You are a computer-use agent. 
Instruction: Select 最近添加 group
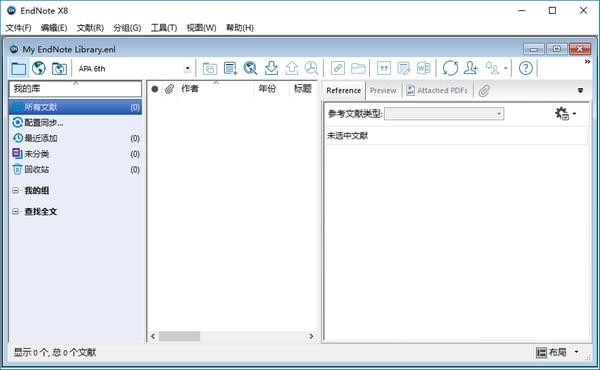coord(75,138)
